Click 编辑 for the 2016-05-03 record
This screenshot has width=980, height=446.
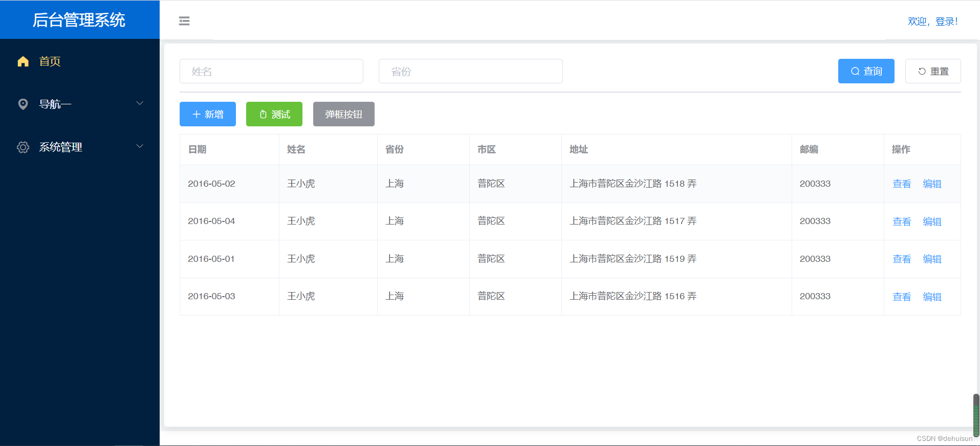pyautogui.click(x=932, y=297)
